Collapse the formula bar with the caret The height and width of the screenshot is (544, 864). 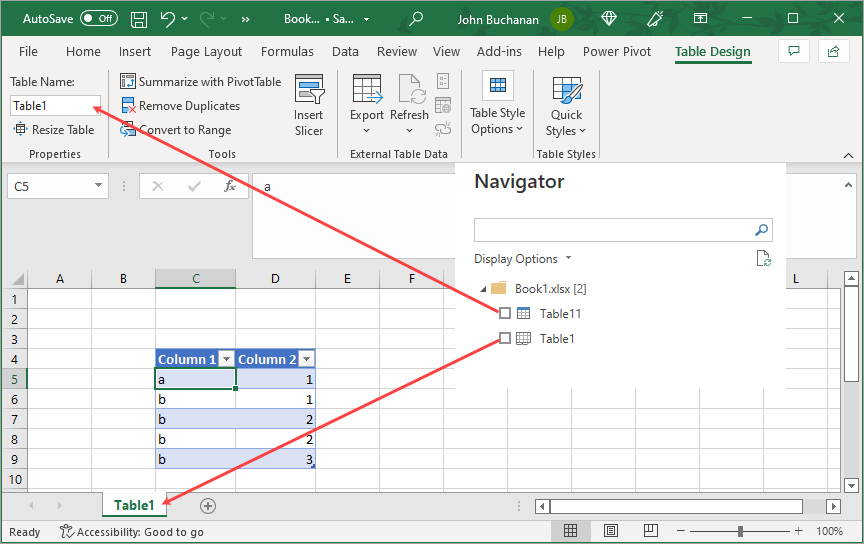click(849, 185)
